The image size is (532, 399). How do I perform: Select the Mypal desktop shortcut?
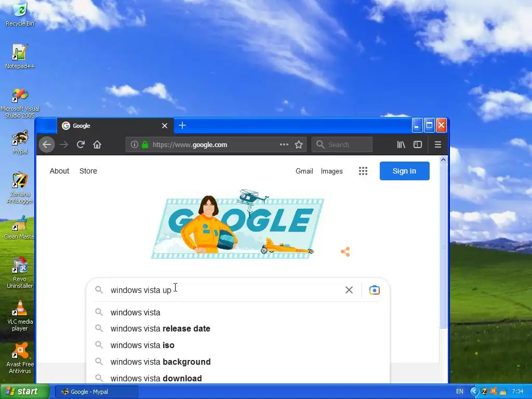click(x=20, y=142)
